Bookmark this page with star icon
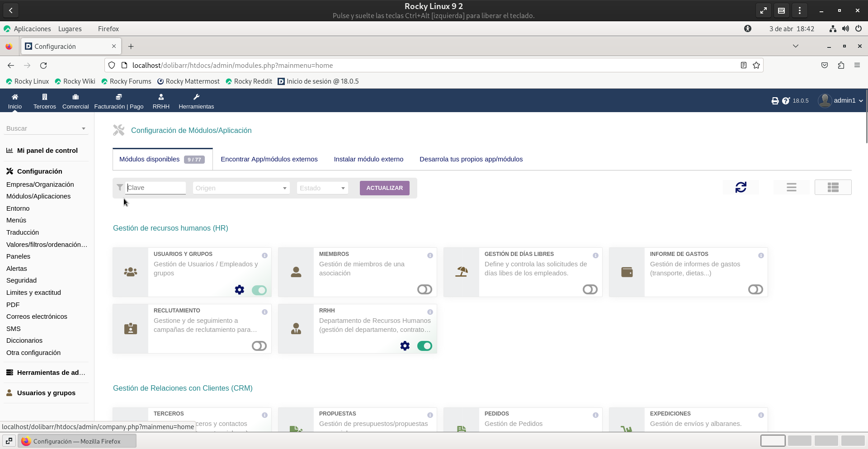The height and width of the screenshot is (449, 868). tap(756, 66)
